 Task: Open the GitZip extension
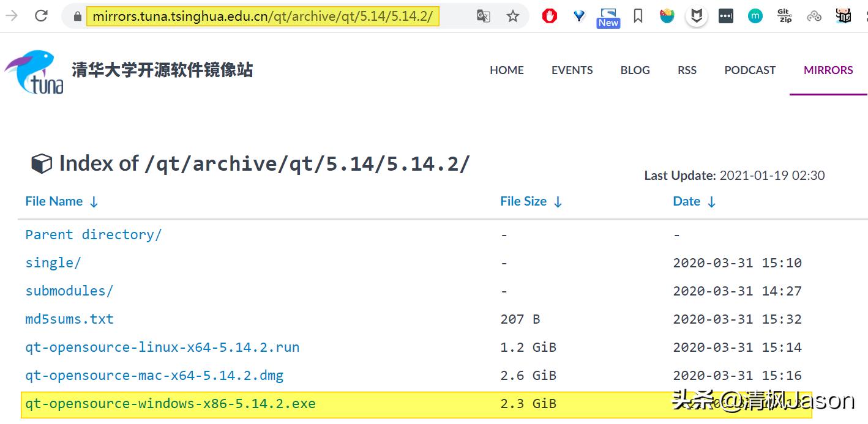(x=784, y=16)
